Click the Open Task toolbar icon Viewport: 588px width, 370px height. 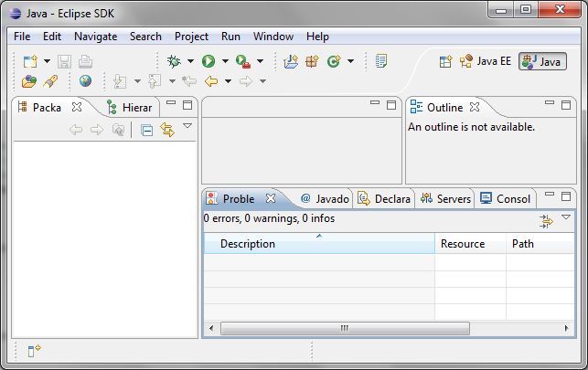pos(381,61)
